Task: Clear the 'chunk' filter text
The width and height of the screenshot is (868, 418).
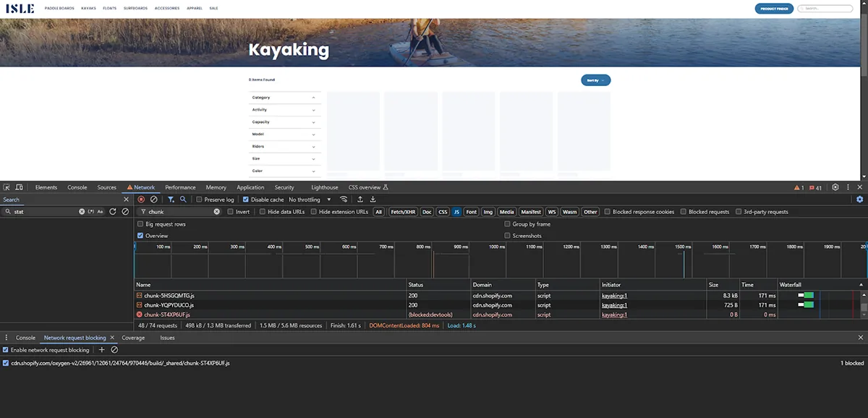Action: [216, 212]
